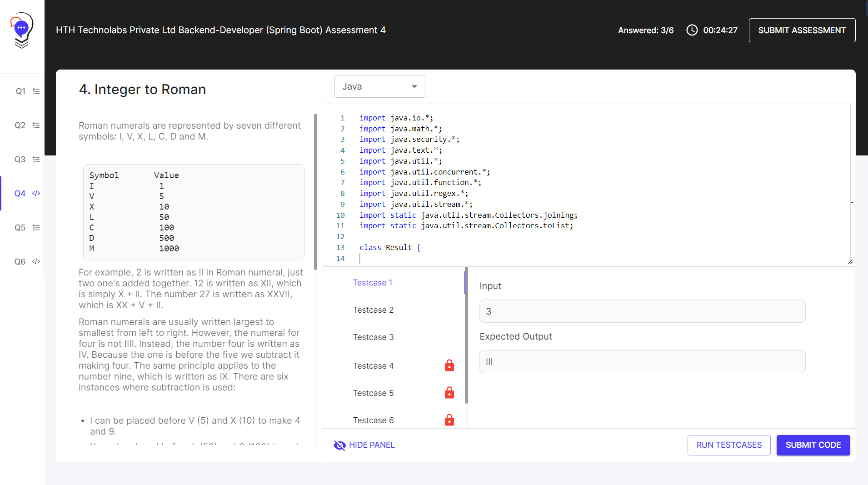This screenshot has height=485, width=868.
Task: Click Submit Assessment button
Action: tap(802, 30)
